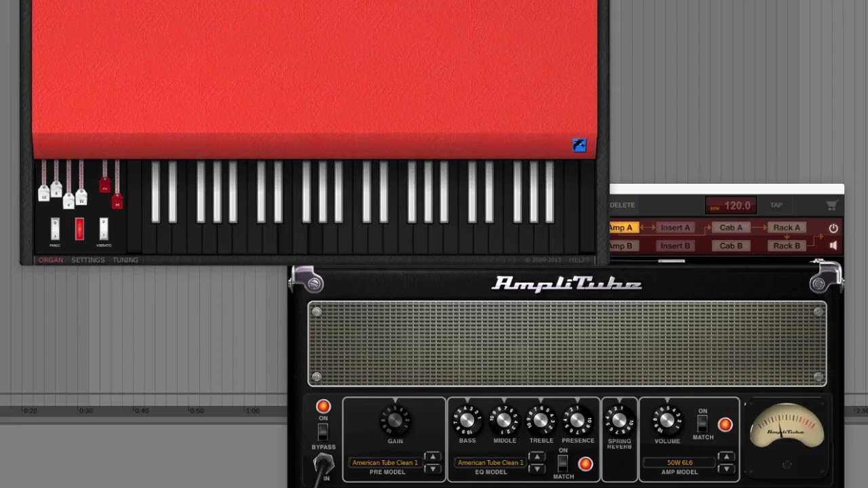Screen dimensions: 868x488
Task: Click the amplifier speaker grille
Action: [567, 344]
